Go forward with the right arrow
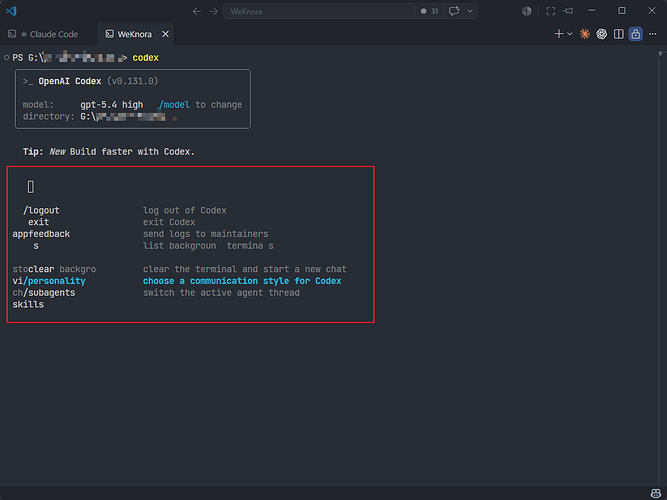667x500 pixels. click(x=214, y=11)
